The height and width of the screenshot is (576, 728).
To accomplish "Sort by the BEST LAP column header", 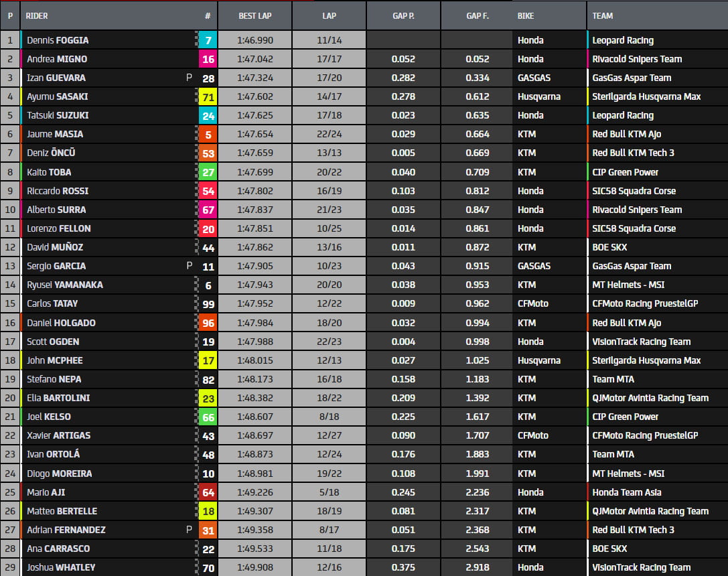I will [x=254, y=15].
